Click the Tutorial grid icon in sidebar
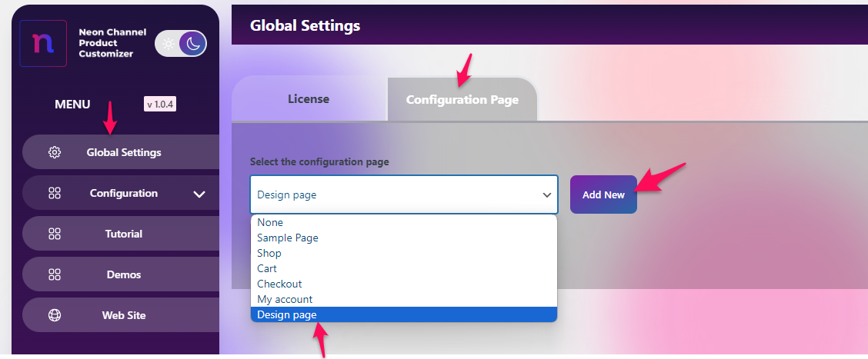Screen dimensions: 868x359 (x=55, y=234)
